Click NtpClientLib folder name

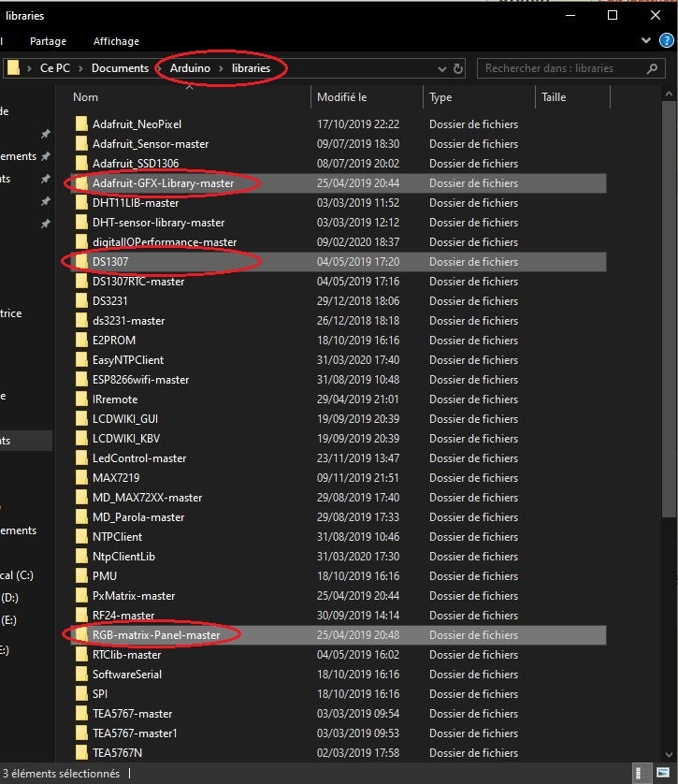pos(123,556)
